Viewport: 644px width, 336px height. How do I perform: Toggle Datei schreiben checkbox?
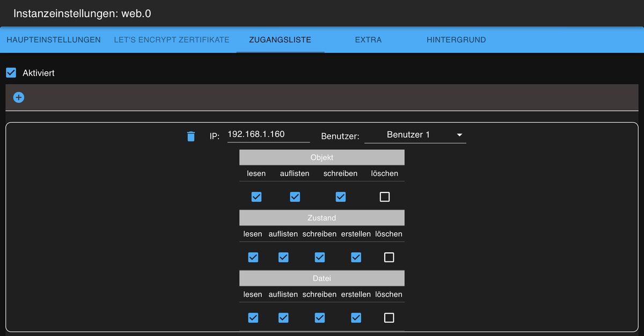coord(319,318)
